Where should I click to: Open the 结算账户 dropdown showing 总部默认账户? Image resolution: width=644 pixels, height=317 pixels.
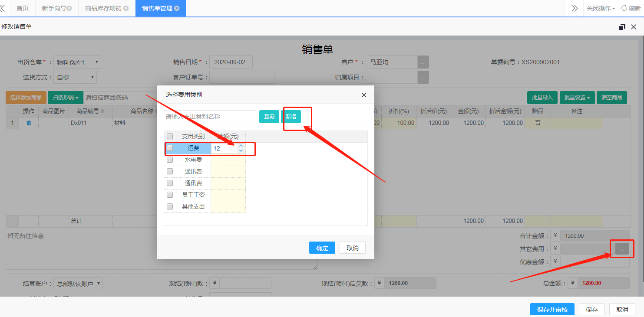(x=78, y=284)
